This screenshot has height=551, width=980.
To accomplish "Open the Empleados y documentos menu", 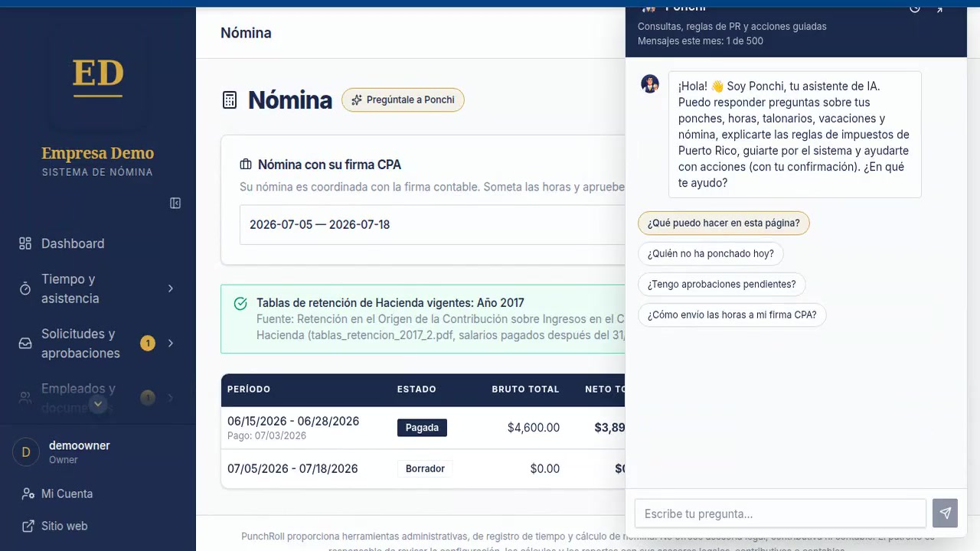I will (98, 398).
